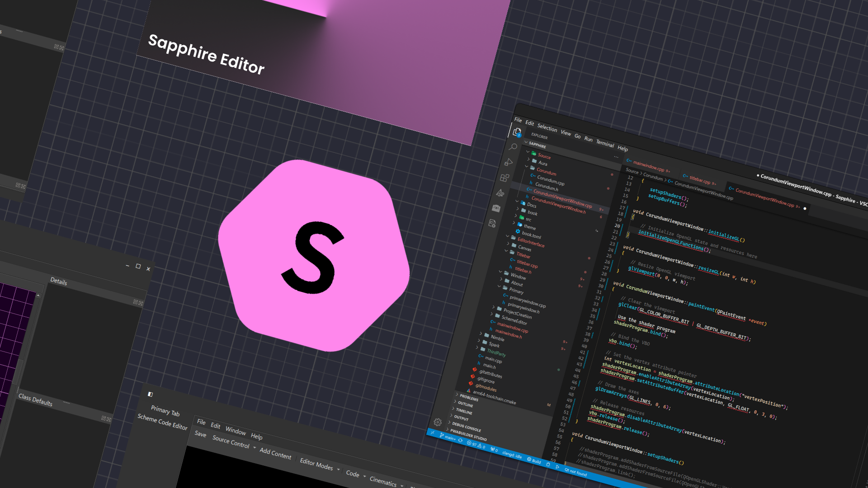The image size is (868, 488).
Task: Open the Explorer icon in VS Code activity bar
Action: (x=517, y=131)
